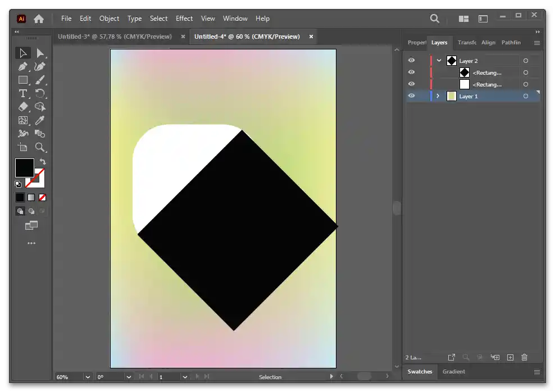Open the zoom level dropdown at 60%

[88, 377]
